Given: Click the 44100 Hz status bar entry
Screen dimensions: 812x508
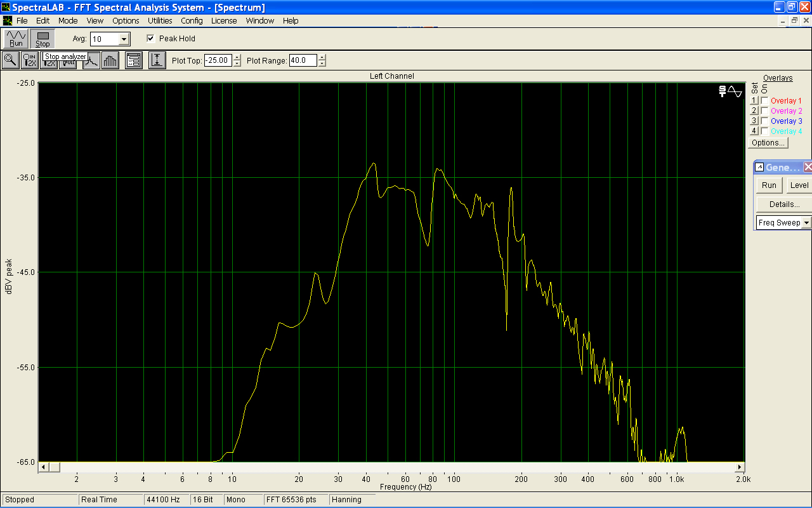Looking at the screenshot, I should [x=166, y=500].
